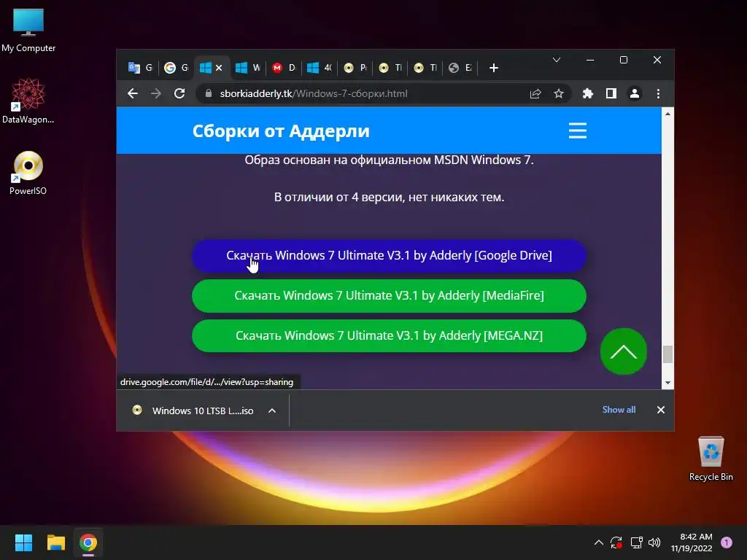Screen dimensions: 747x560
Task: Open the Chrome side panel
Action: coord(611,94)
